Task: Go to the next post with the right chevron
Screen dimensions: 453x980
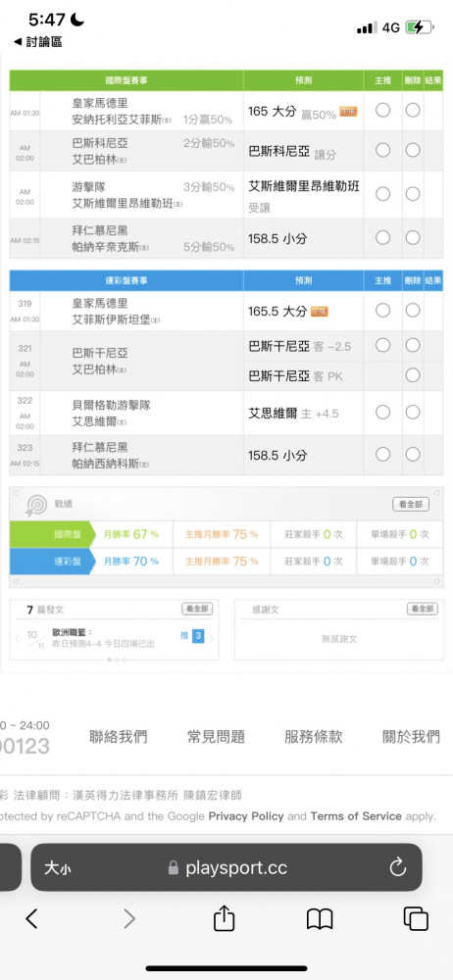Action: [212, 639]
